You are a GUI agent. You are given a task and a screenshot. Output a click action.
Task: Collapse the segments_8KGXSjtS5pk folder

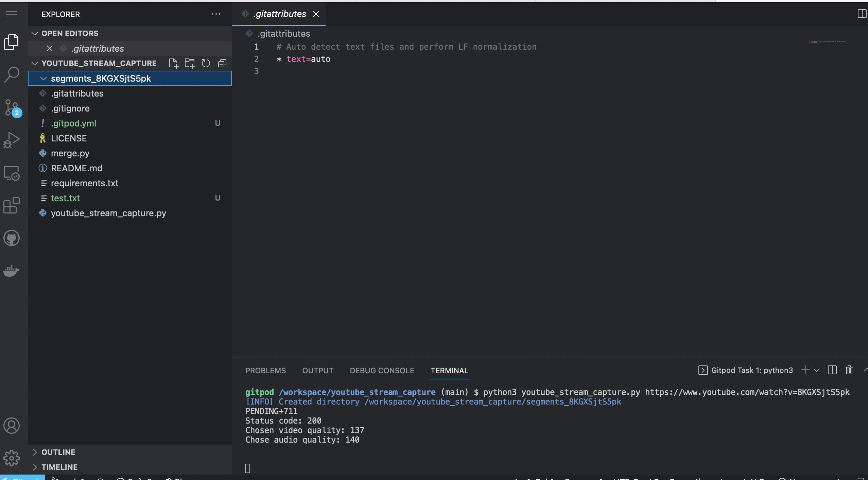(44, 79)
